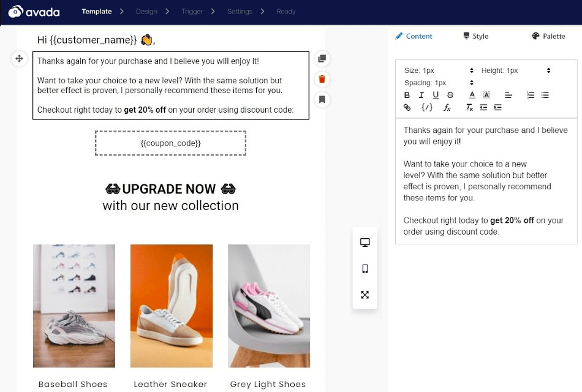The height and width of the screenshot is (392, 582).
Task: Insert a hyperlink with the link icon
Action: (407, 107)
